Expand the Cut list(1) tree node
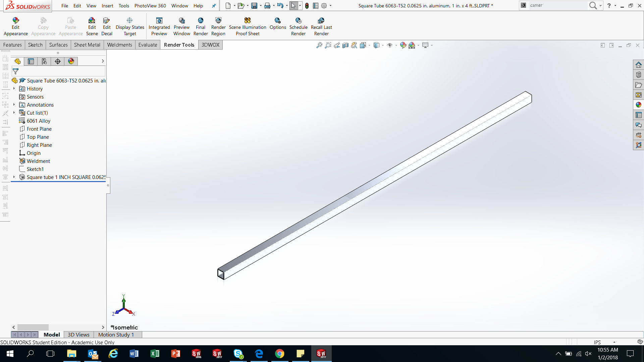Viewport: 644px width, 362px height. [14, 113]
